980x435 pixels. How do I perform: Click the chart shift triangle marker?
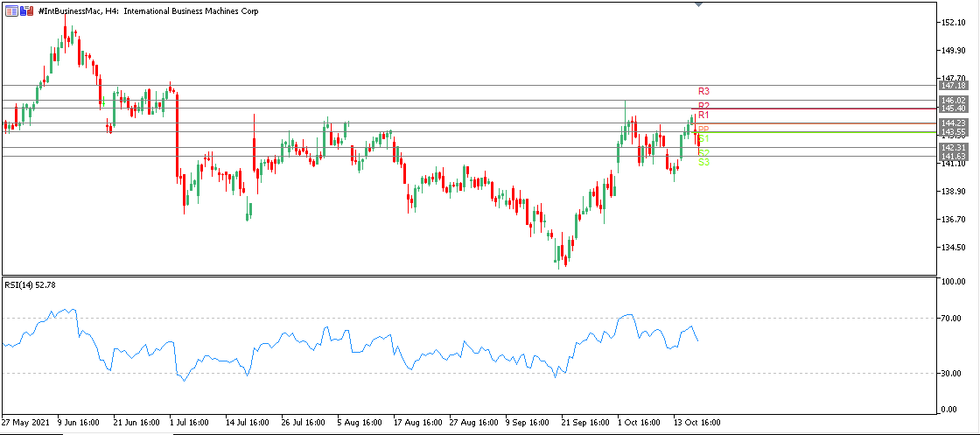(x=698, y=4)
